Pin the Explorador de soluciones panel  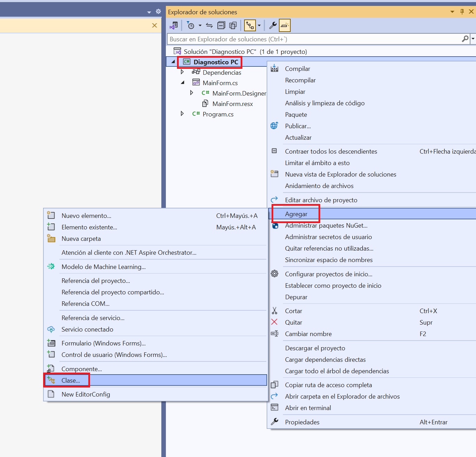click(x=462, y=12)
